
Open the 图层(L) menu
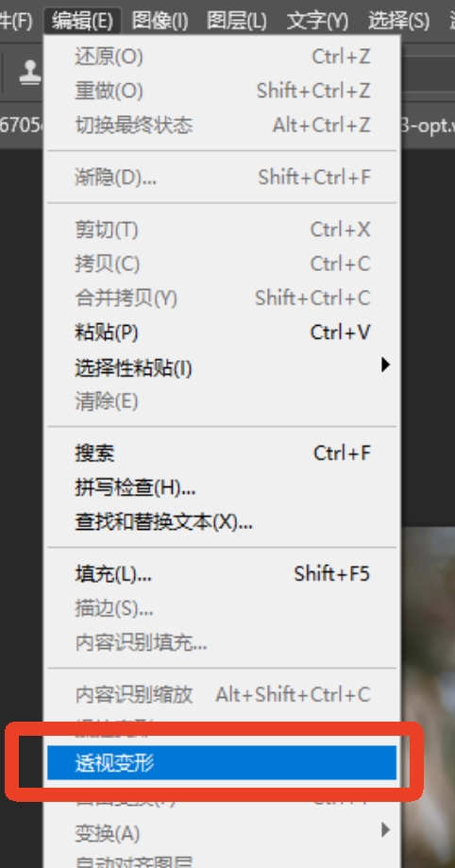[x=237, y=21]
